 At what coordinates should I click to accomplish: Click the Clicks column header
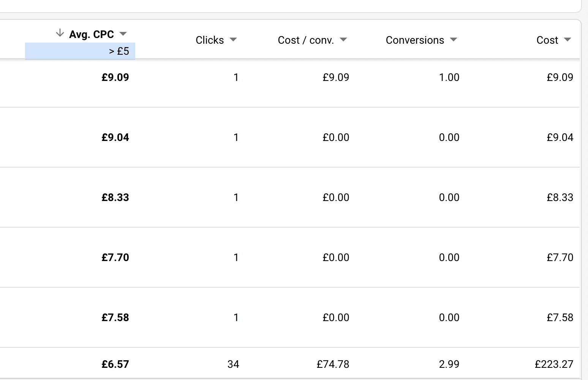click(209, 40)
